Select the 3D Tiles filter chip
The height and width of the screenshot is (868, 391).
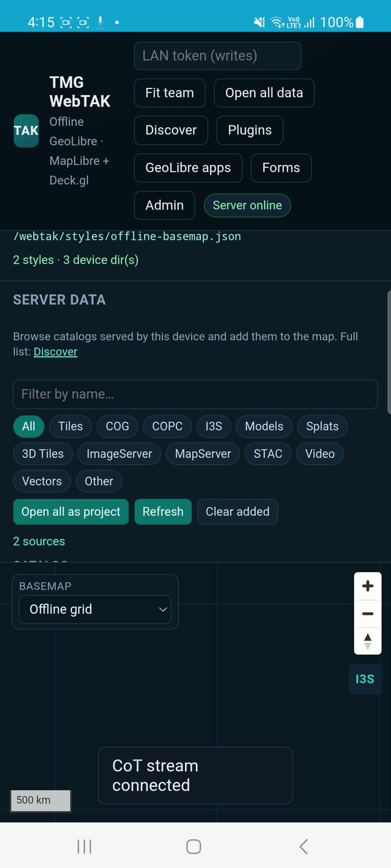(x=43, y=454)
